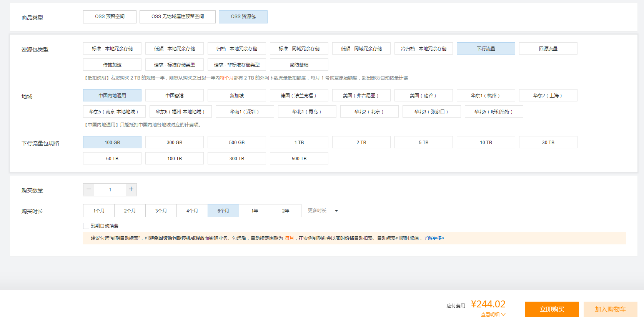
Task: Expand 查看明细 cost details
Action: [x=493, y=315]
